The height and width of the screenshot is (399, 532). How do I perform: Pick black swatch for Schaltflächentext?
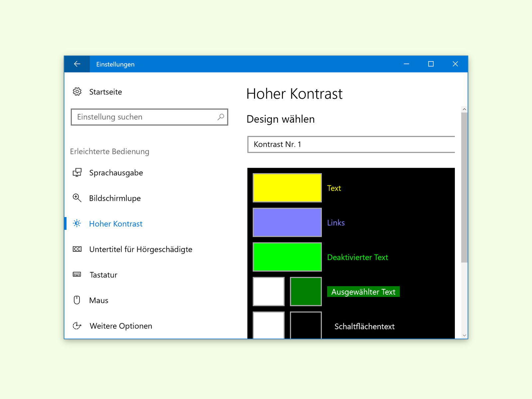tap(306, 325)
